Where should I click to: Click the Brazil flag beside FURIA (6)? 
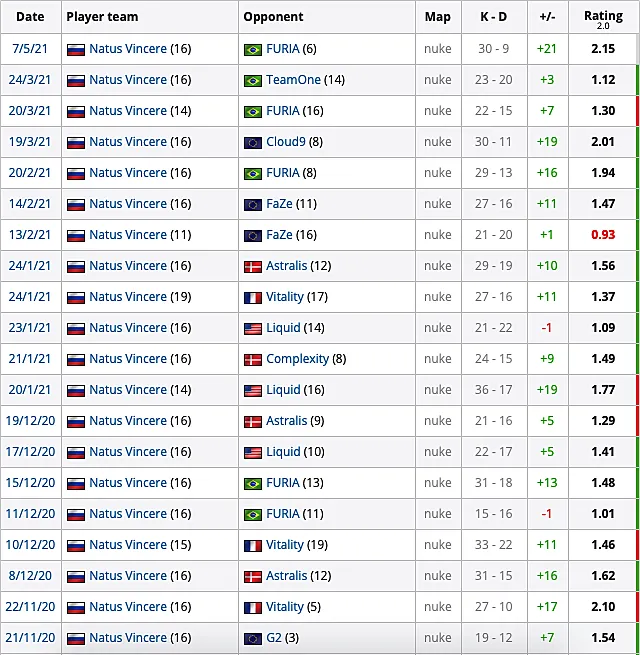[x=253, y=50]
